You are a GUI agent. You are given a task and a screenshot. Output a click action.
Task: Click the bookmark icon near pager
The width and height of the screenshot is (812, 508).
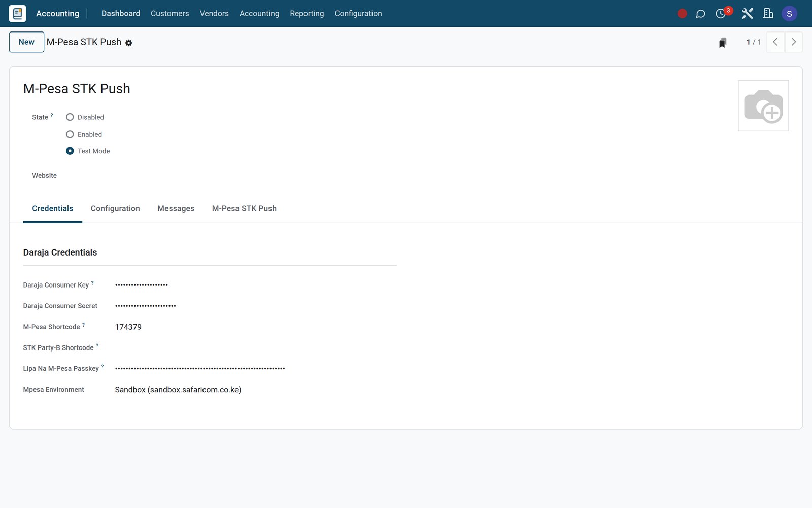tap(723, 43)
